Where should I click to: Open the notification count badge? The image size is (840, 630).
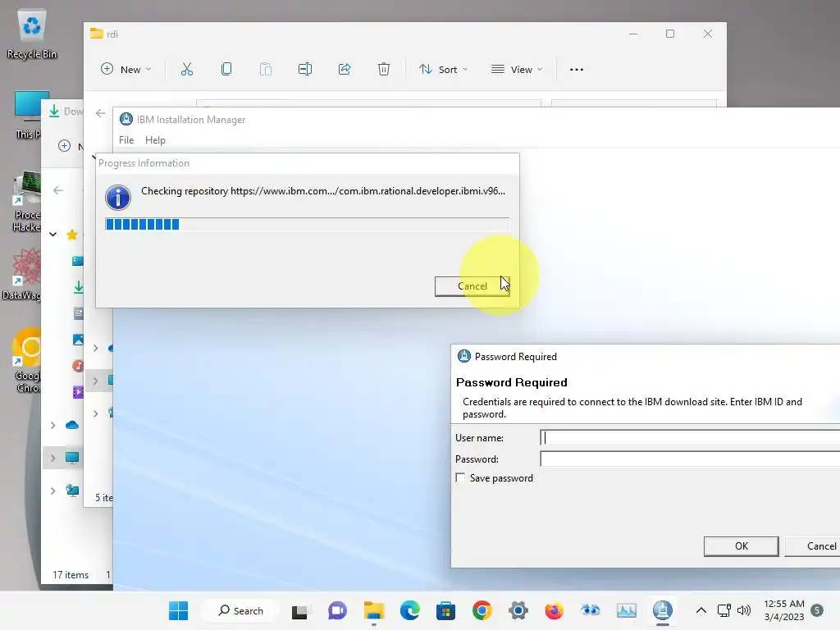click(x=817, y=610)
